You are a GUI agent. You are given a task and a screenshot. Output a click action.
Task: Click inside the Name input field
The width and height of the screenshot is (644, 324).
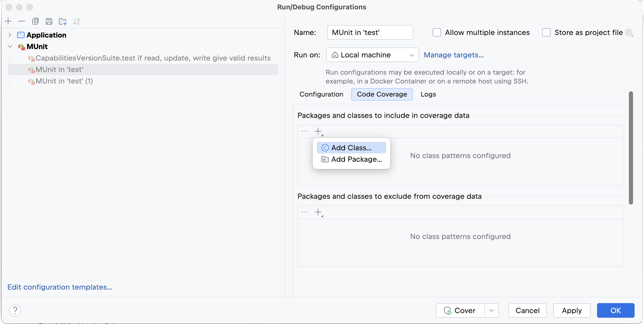[x=370, y=32]
